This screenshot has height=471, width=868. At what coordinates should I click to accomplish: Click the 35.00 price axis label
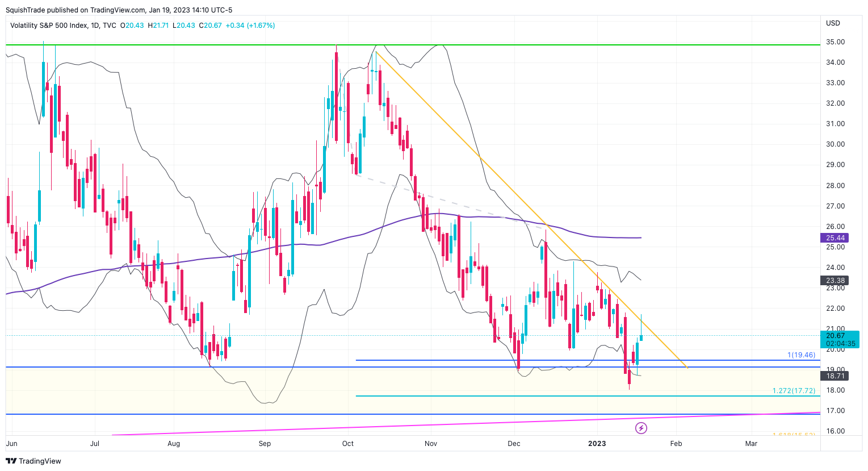(x=835, y=42)
